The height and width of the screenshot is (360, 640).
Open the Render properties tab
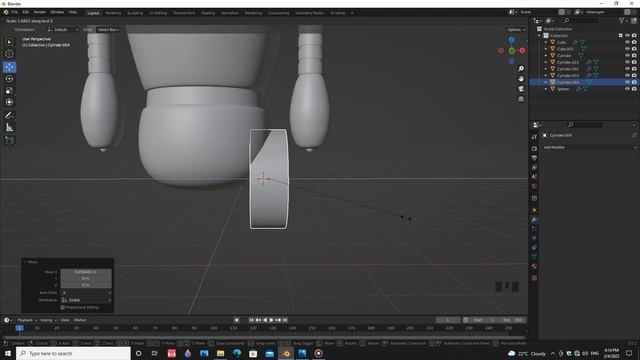tap(534, 149)
